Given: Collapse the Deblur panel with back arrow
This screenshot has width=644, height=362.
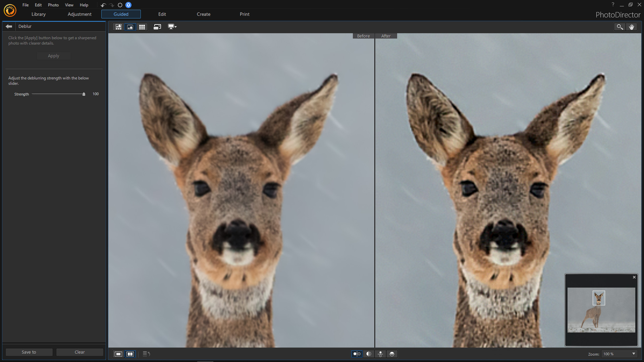Looking at the screenshot, I should tap(9, 26).
